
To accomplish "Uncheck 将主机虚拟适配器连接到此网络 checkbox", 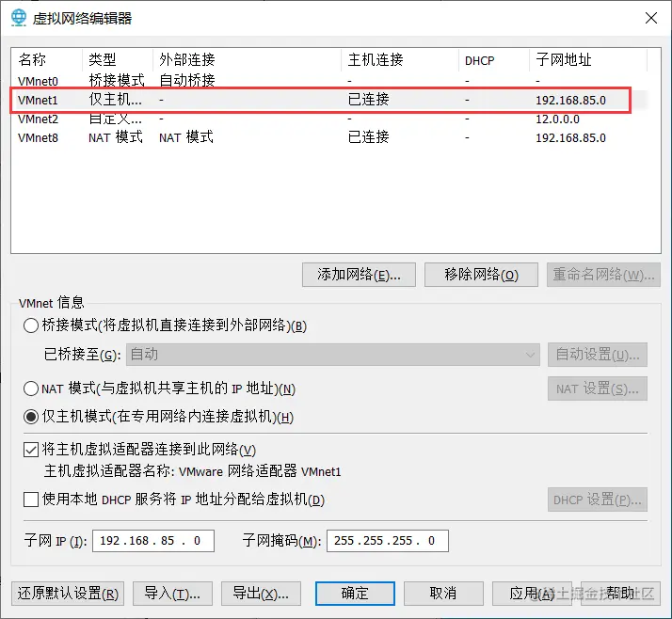I will pos(31,450).
